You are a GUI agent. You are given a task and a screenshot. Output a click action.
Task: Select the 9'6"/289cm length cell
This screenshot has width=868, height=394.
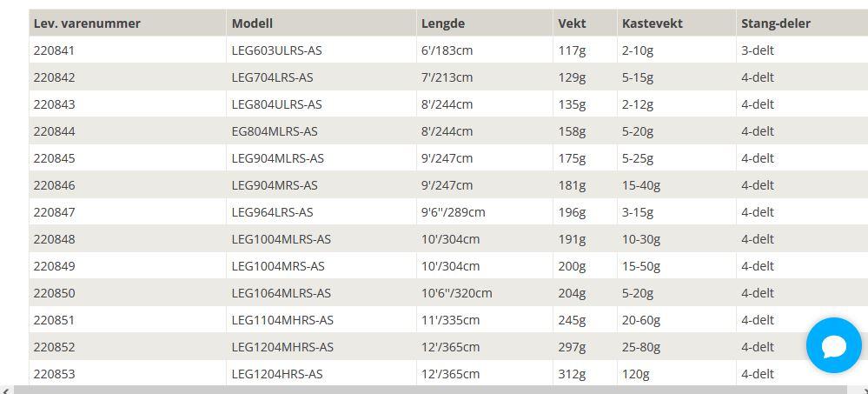484,212
